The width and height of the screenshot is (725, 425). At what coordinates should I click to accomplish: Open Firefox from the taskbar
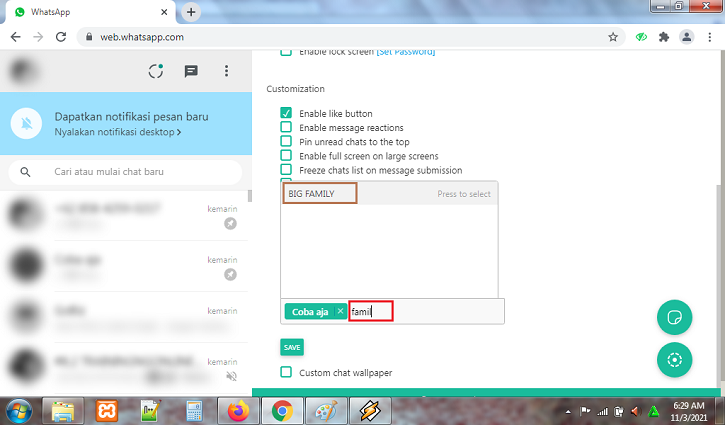click(x=238, y=411)
